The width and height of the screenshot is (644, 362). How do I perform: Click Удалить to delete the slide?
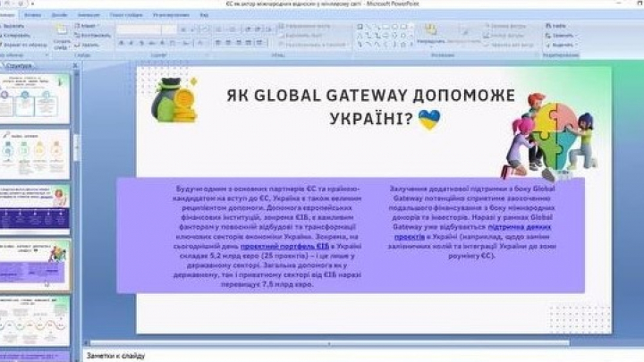(x=87, y=45)
